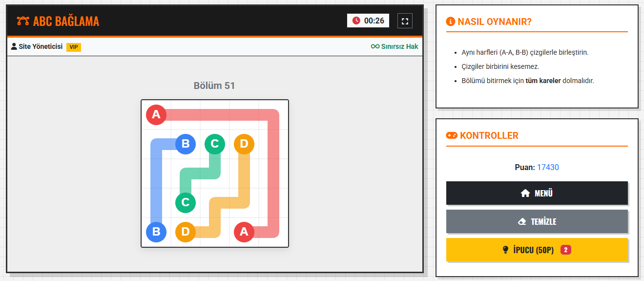Select the red A node at top-left

[x=156, y=115]
